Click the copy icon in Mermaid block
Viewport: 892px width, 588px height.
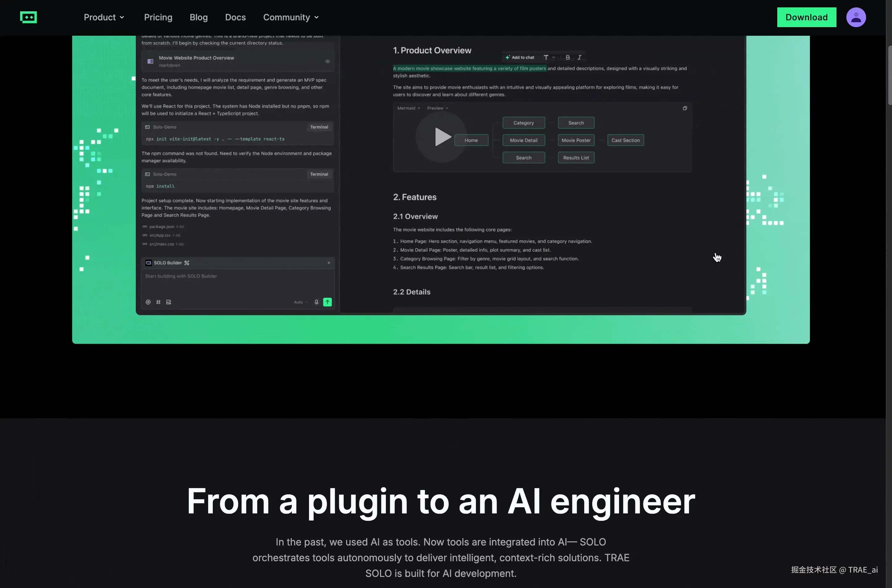coord(684,108)
